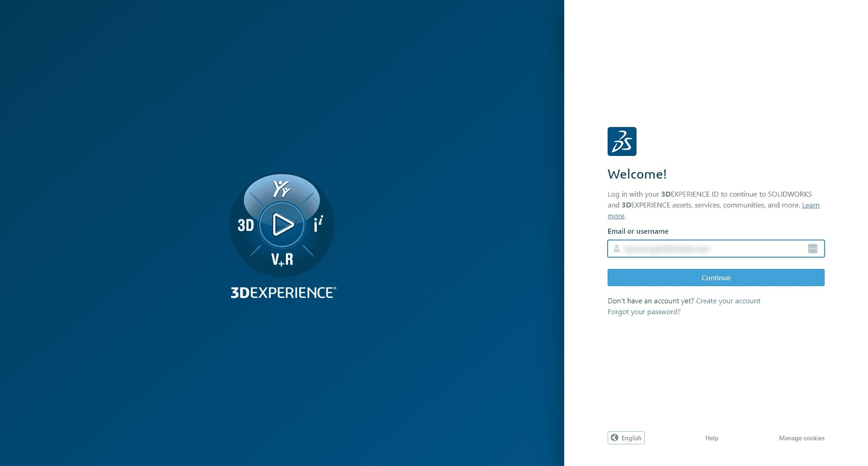Click the information quadrant of the compass
The width and height of the screenshot is (868, 466).
(x=318, y=224)
